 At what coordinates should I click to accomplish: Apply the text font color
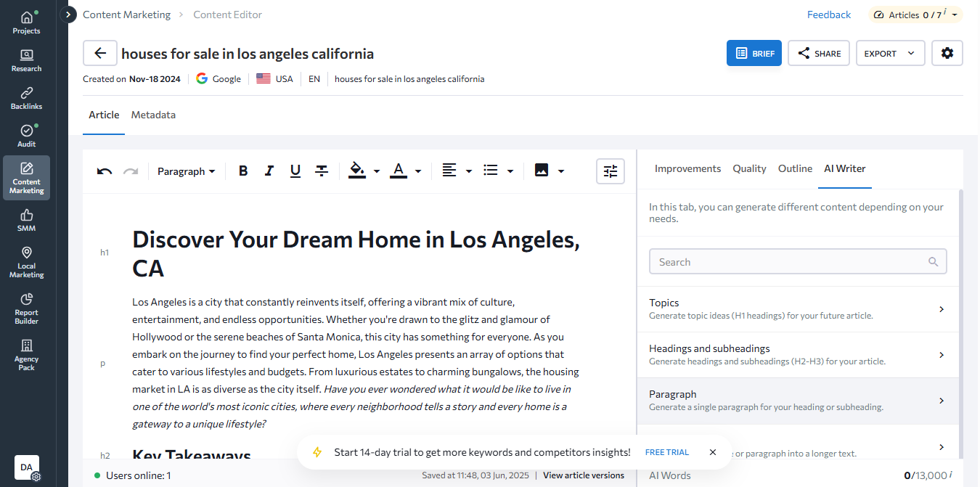(398, 171)
